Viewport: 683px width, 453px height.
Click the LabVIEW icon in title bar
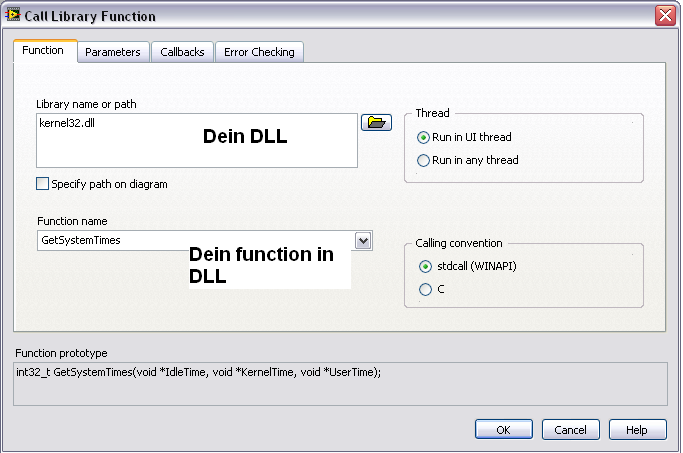click(13, 16)
